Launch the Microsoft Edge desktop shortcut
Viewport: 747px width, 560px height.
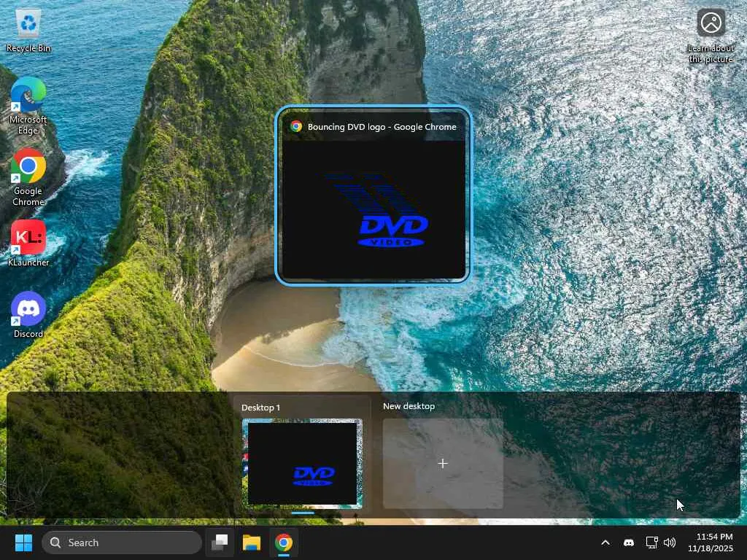[x=28, y=106]
